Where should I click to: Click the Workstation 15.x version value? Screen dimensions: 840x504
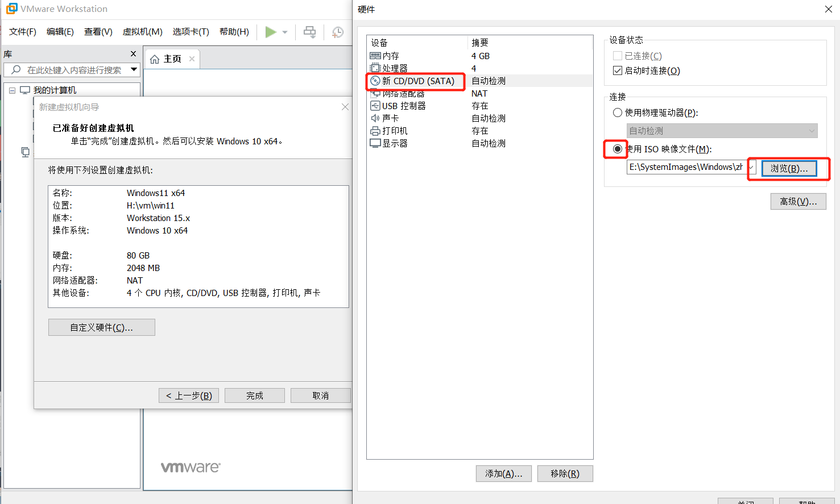[158, 218]
